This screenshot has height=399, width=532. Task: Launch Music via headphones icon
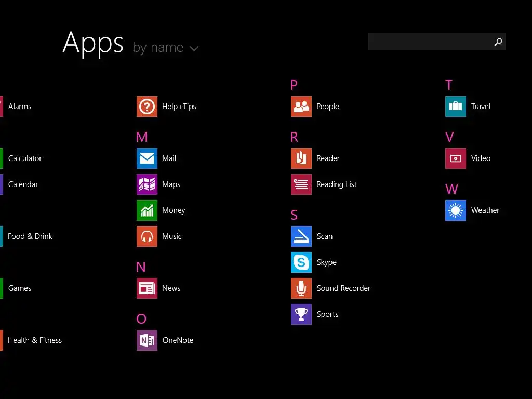(147, 236)
